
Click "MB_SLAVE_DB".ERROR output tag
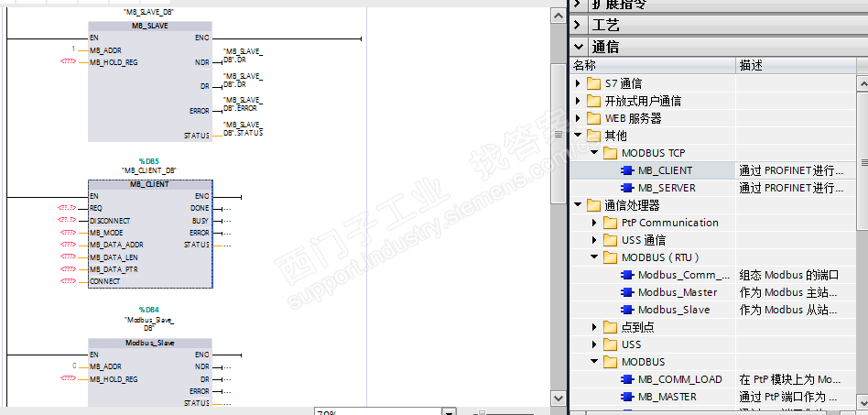point(243,104)
